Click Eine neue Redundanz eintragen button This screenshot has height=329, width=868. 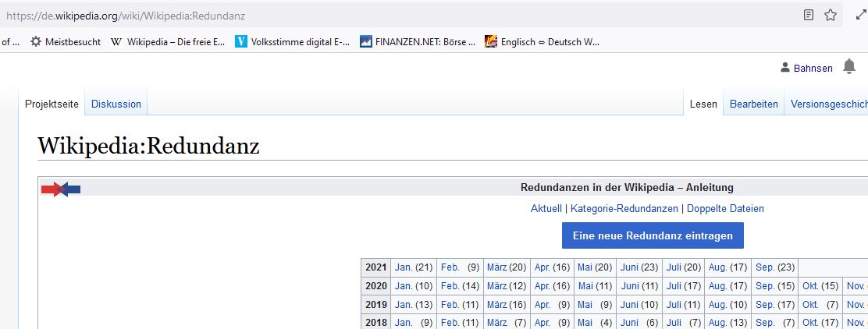653,235
